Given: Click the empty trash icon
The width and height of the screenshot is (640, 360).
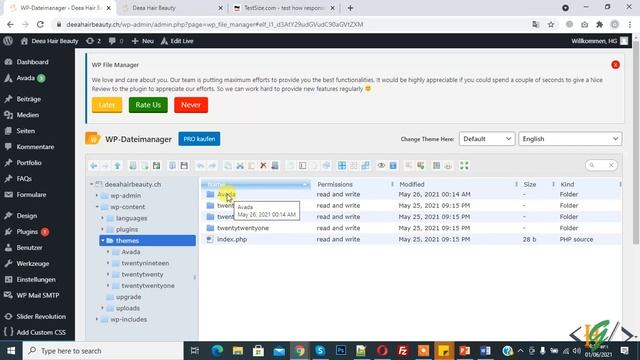Looking at the screenshot, I should [275, 165].
